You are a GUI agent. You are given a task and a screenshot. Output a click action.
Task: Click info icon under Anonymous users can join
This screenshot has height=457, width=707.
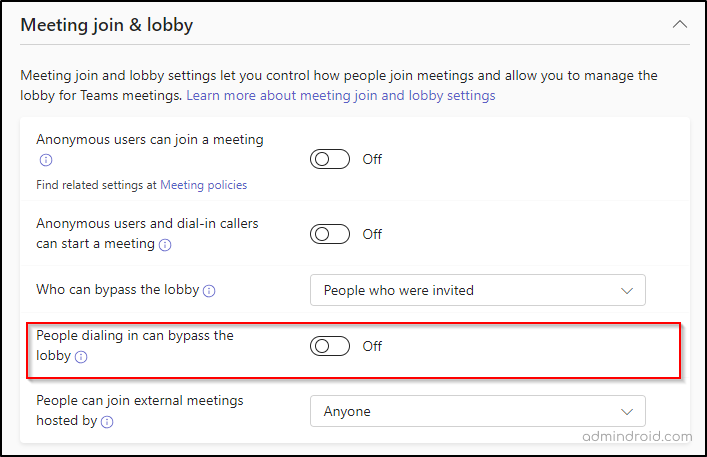(45, 160)
